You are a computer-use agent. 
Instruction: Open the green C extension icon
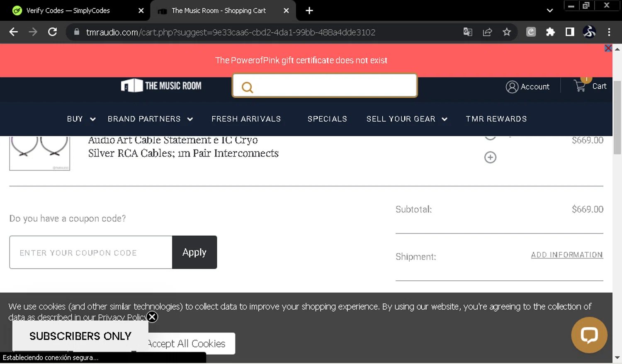coord(531,32)
